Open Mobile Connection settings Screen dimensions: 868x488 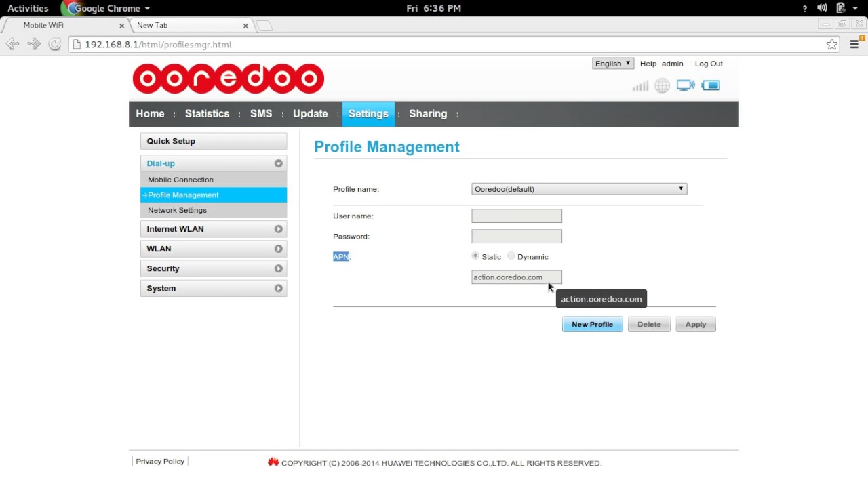(214, 180)
